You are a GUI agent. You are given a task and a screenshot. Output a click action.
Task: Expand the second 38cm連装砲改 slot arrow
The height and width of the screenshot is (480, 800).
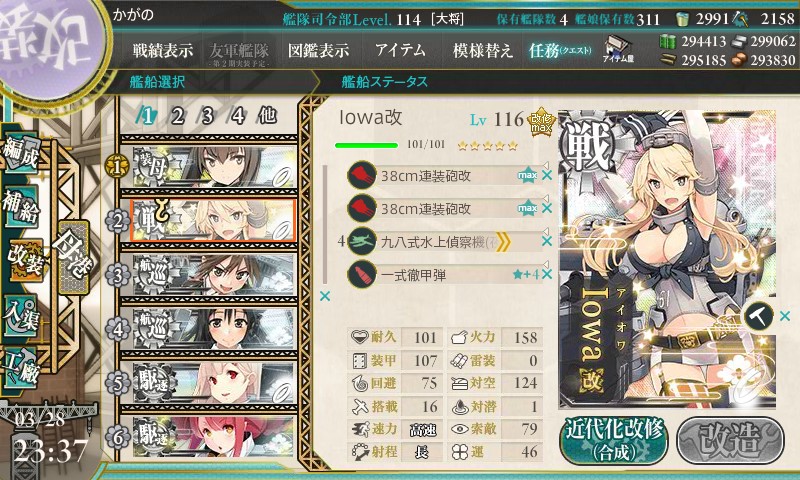coord(545,198)
